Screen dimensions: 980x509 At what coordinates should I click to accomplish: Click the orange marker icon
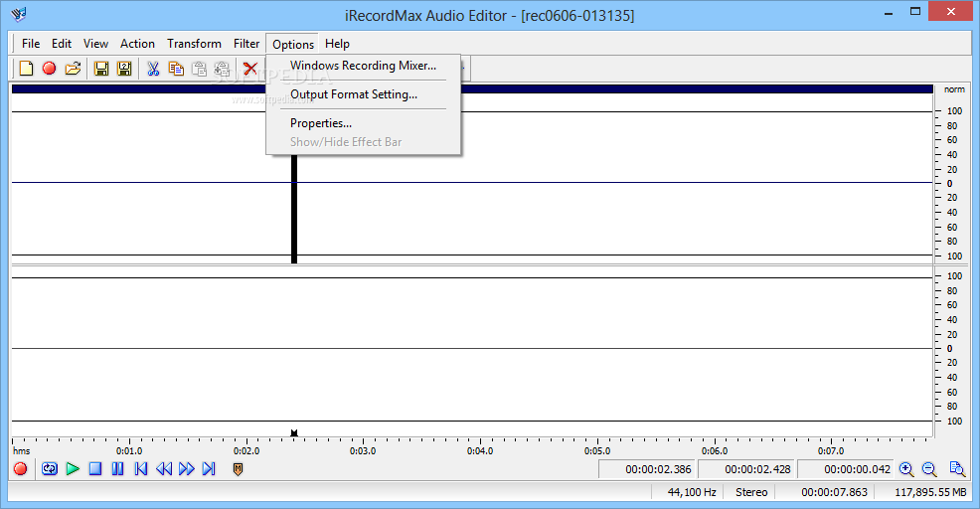point(238,468)
